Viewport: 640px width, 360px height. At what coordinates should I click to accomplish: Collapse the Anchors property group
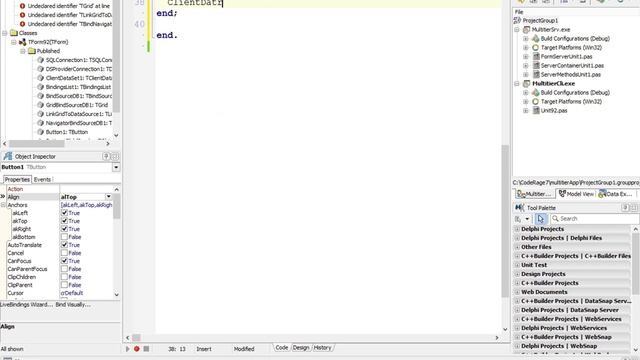point(4,205)
